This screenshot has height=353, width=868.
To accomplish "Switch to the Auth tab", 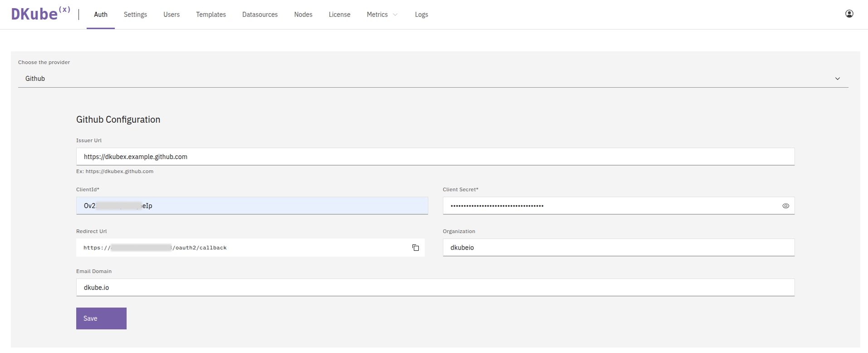I will 100,15.
